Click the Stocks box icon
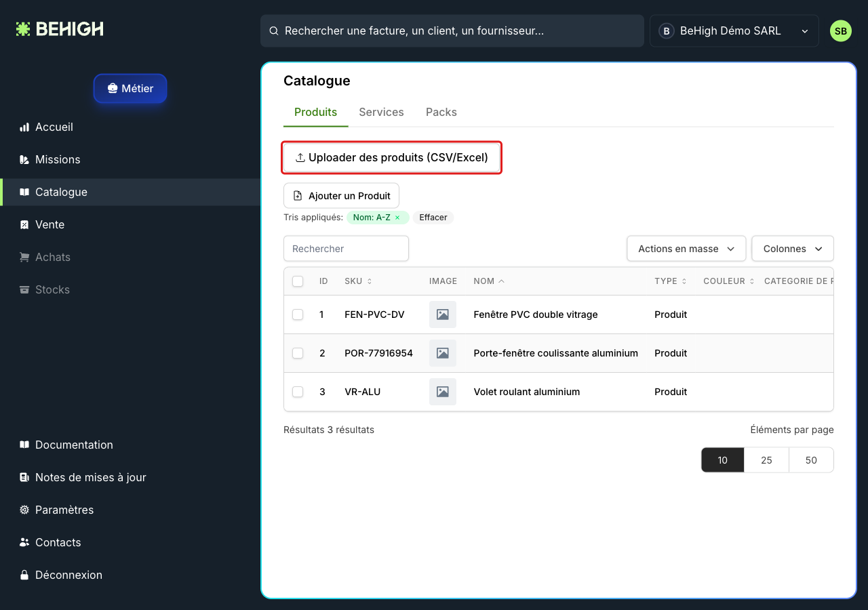868x610 pixels. click(24, 290)
